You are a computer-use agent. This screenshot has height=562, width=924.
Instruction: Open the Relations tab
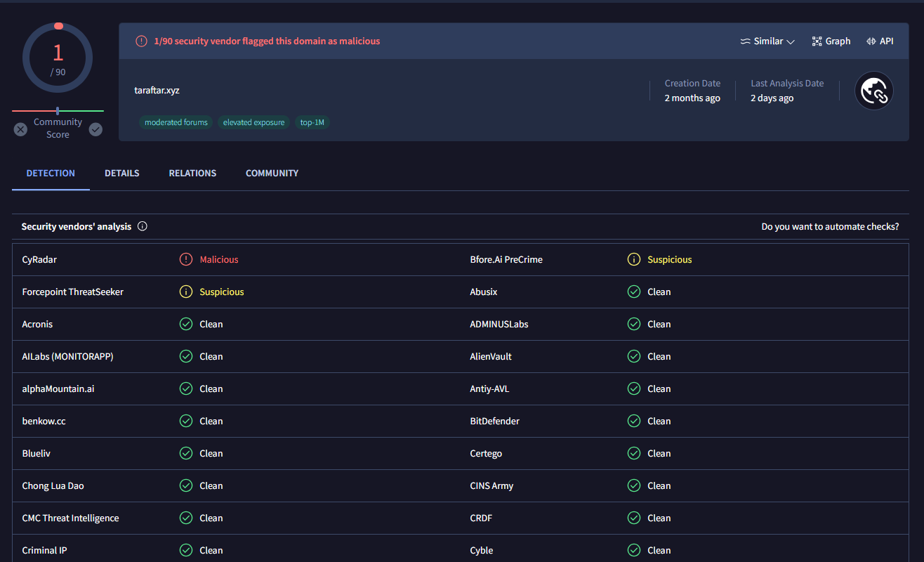coord(192,173)
